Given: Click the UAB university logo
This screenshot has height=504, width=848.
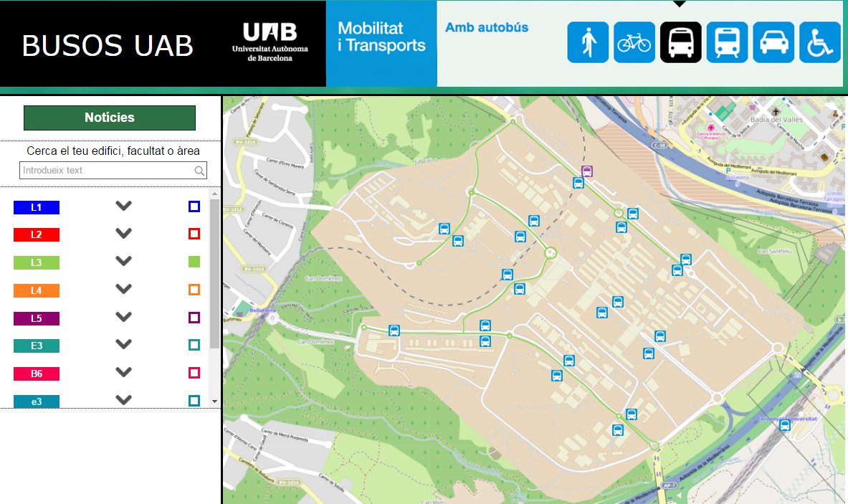Looking at the screenshot, I should [270, 42].
